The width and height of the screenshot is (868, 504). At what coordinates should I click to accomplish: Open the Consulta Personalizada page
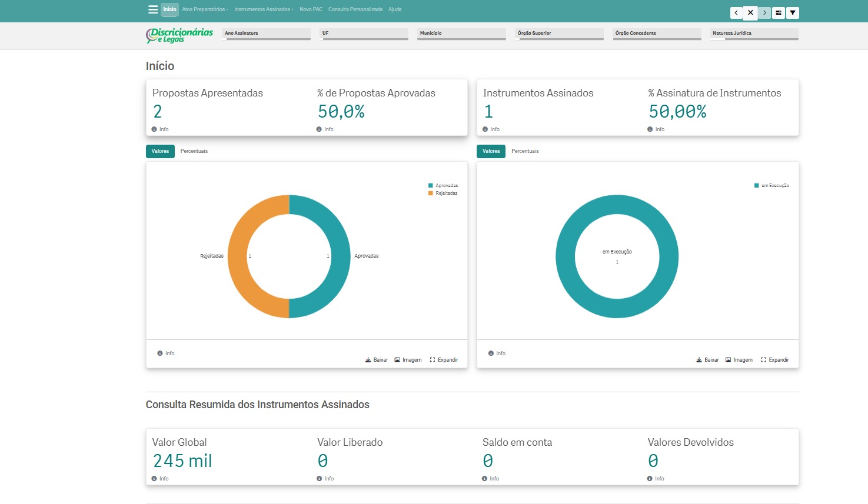[355, 9]
